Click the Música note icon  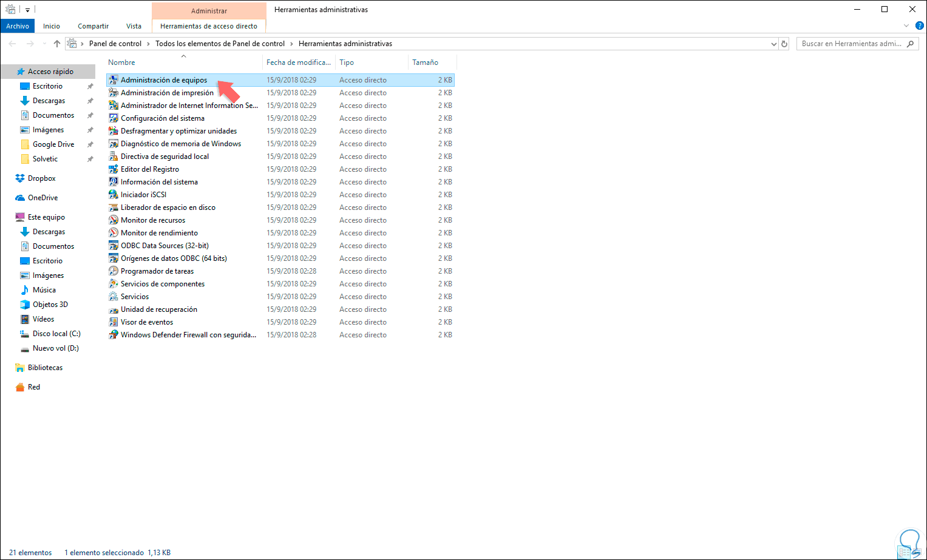25,290
